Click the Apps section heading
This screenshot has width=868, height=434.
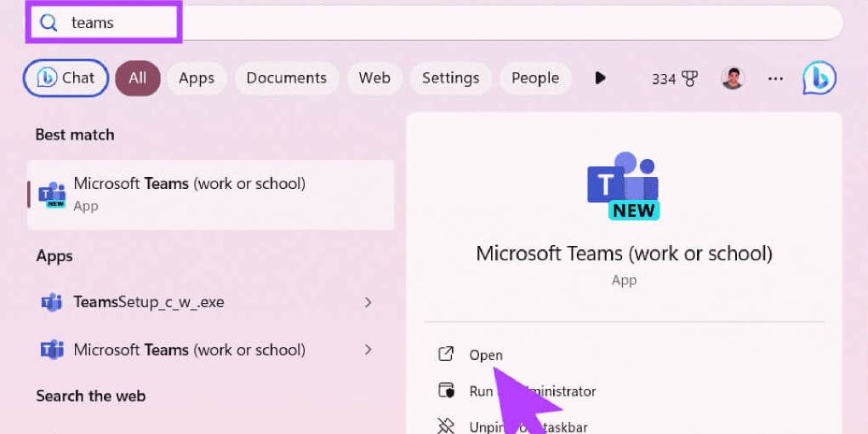pos(54,256)
